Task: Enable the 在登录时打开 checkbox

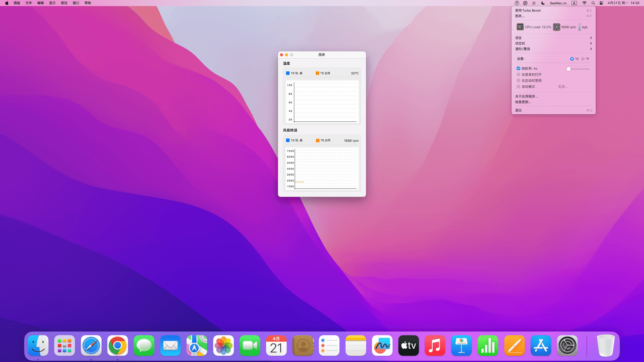Action: tap(519, 74)
